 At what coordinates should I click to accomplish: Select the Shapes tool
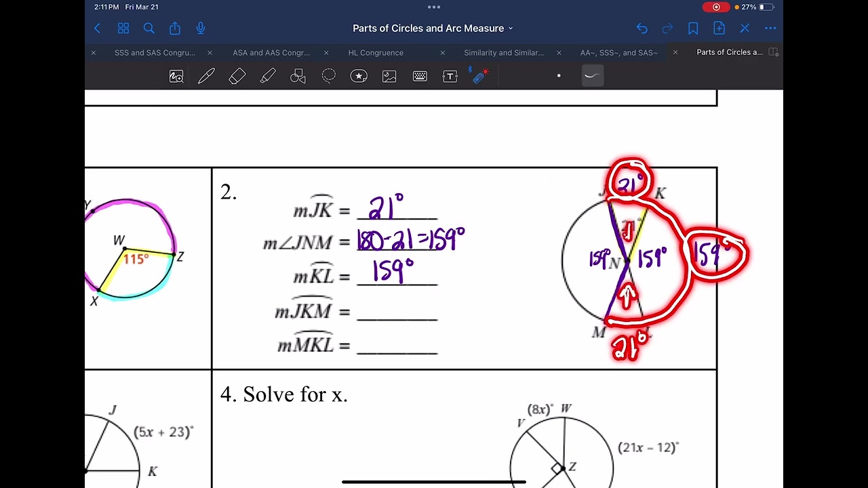coord(298,77)
